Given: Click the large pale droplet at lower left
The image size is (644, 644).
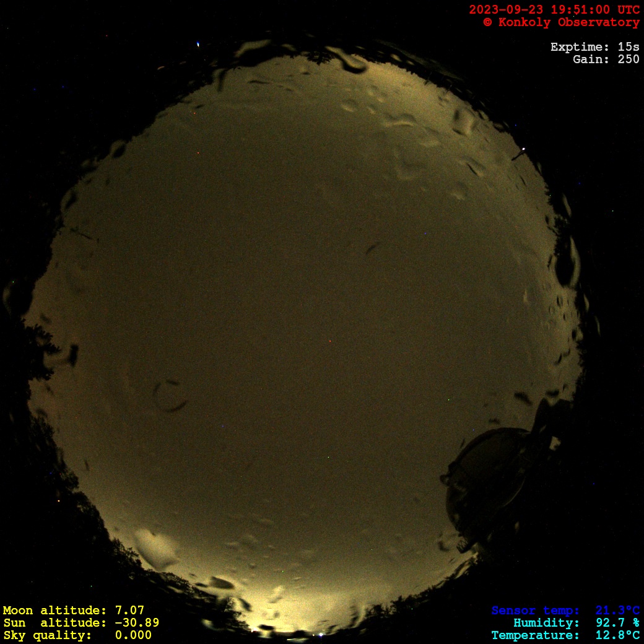Looking at the screenshot, I should [156, 549].
